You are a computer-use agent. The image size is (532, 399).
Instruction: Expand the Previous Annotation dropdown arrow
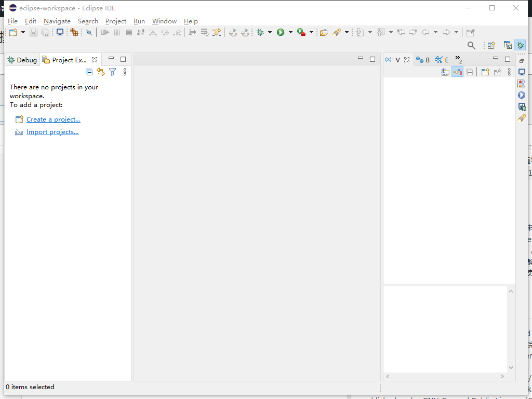click(x=391, y=32)
